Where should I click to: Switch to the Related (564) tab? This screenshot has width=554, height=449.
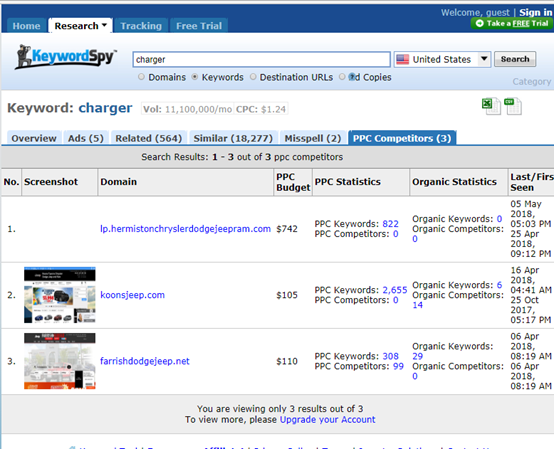pos(149,138)
